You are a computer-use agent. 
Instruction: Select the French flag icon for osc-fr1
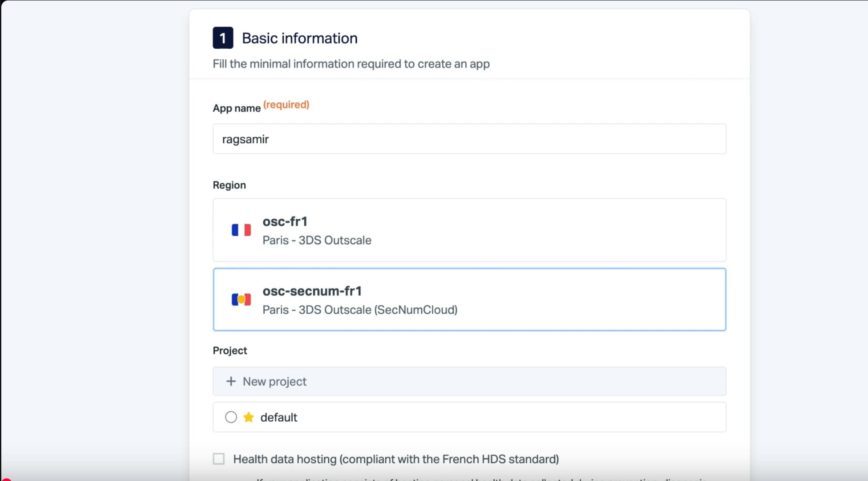(241, 230)
